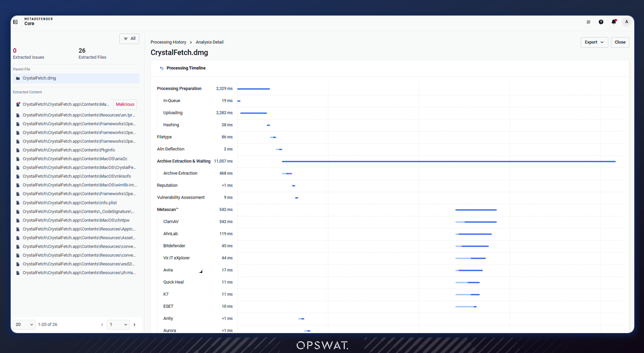Click the Close button
The image size is (644, 353).
(x=620, y=42)
